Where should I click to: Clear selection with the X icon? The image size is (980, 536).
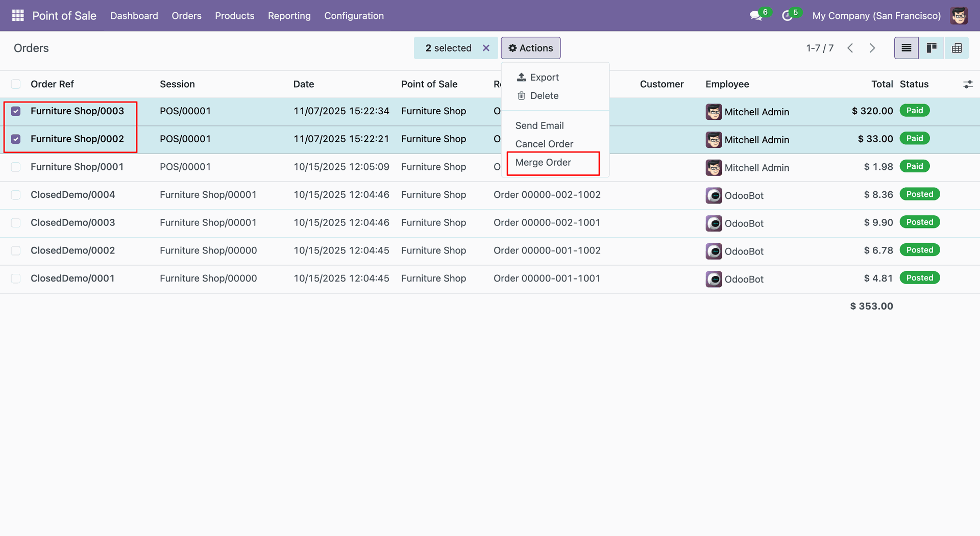click(x=486, y=48)
